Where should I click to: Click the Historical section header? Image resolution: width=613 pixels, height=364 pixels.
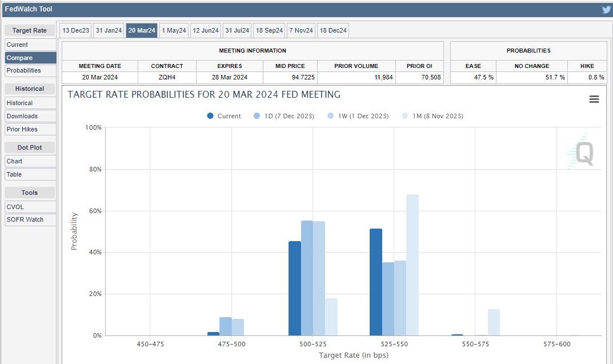click(x=30, y=89)
